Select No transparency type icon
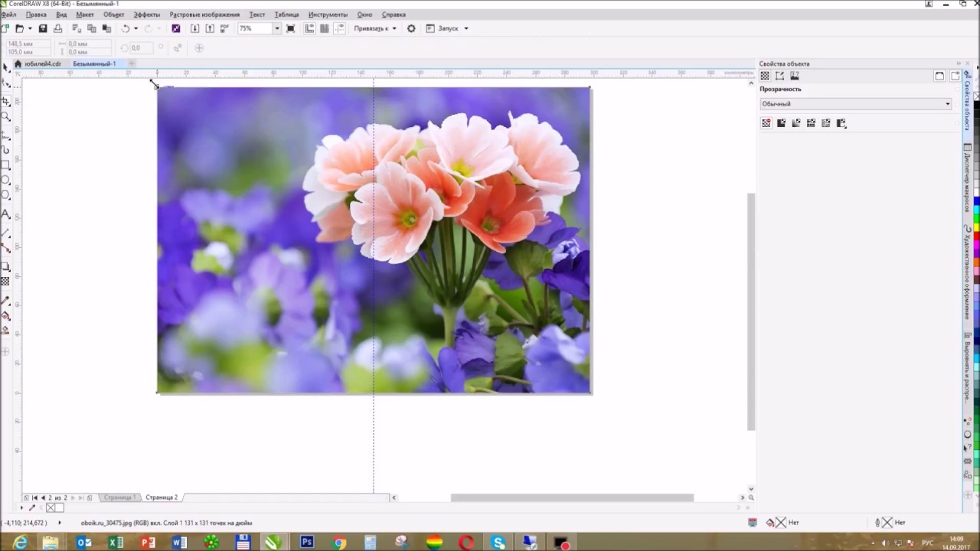 (x=766, y=122)
